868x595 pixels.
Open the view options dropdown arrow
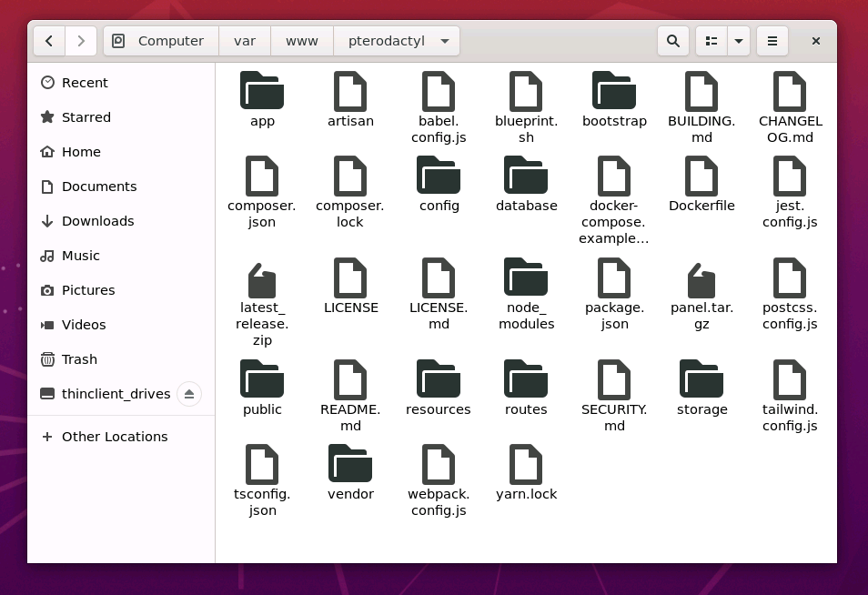tap(739, 41)
